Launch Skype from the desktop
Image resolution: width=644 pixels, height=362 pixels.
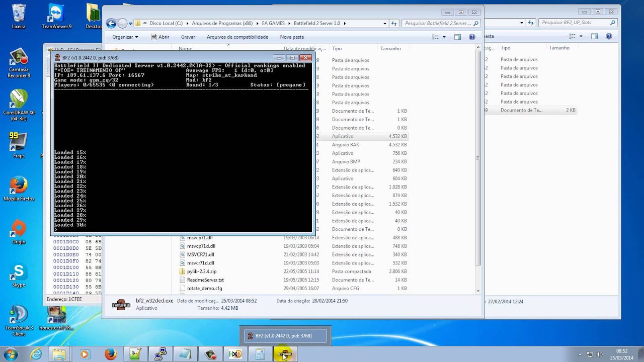click(19, 275)
